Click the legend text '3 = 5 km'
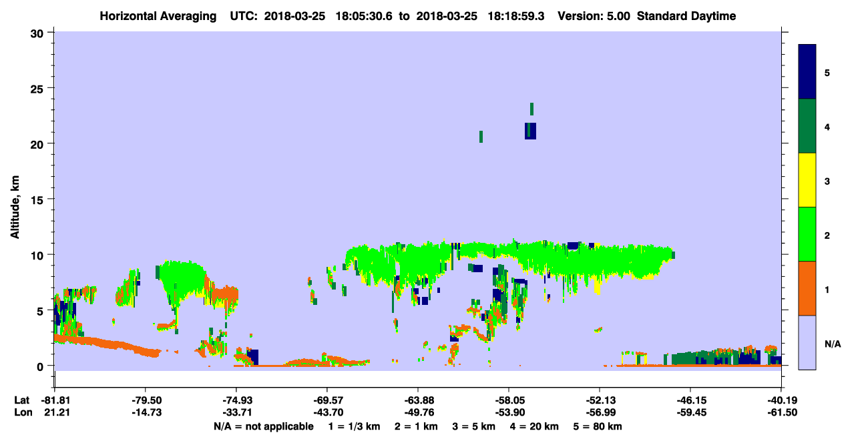Screen dimensions: 868x445 tap(475, 426)
